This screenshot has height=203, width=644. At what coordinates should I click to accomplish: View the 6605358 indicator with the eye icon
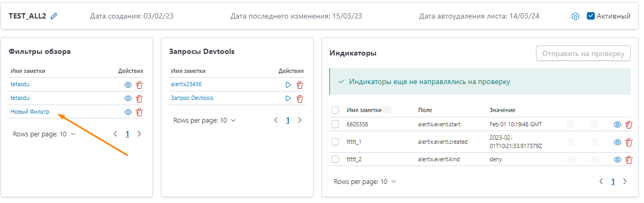point(618,125)
